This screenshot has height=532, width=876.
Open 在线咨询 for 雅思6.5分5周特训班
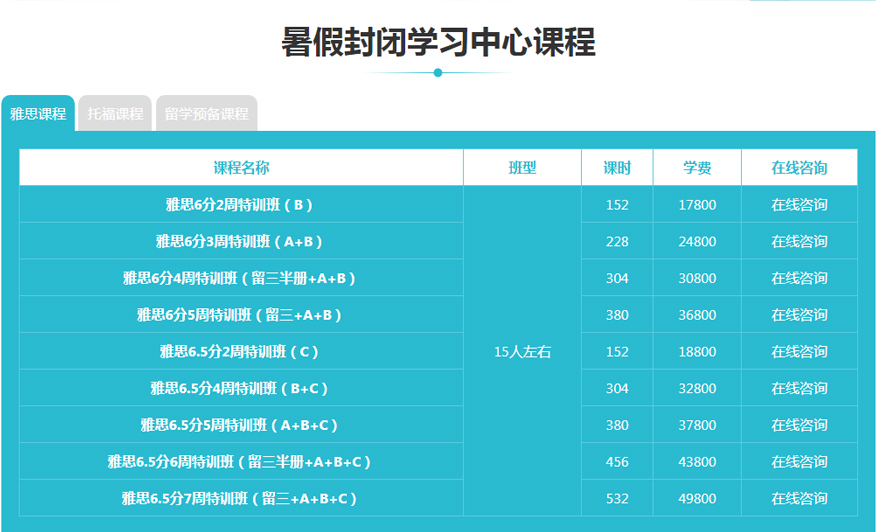(799, 425)
